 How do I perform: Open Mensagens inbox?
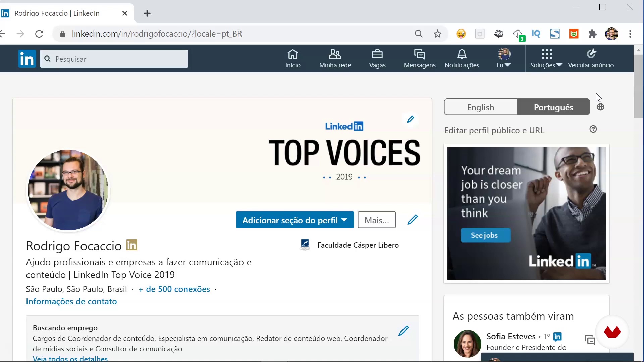tap(420, 59)
